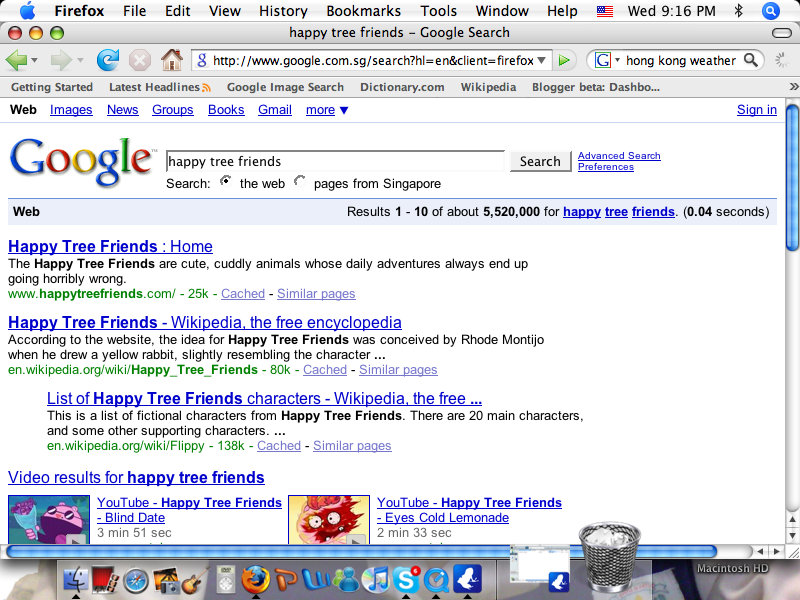Open the Latest Headlines feed bookmark

click(160, 87)
